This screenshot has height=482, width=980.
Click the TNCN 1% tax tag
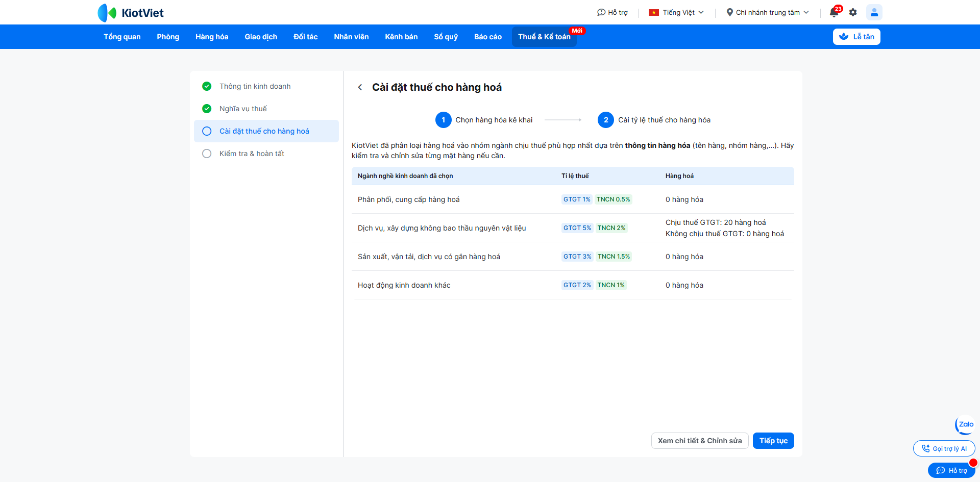coord(611,285)
